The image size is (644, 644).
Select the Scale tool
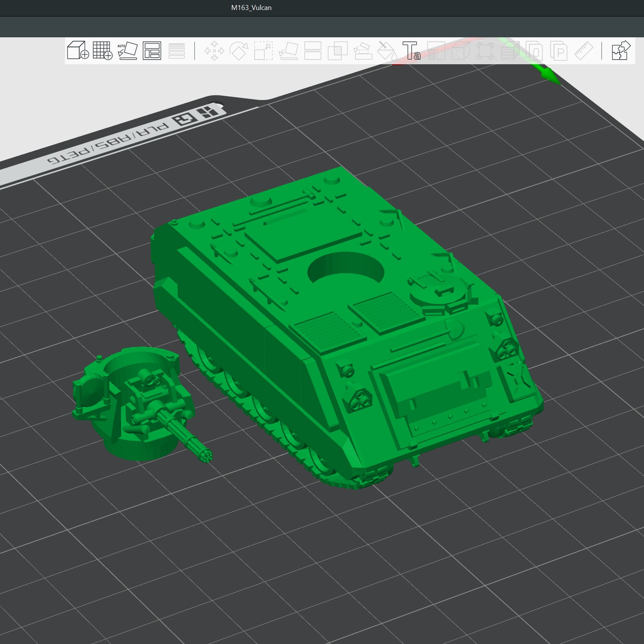pos(264,50)
